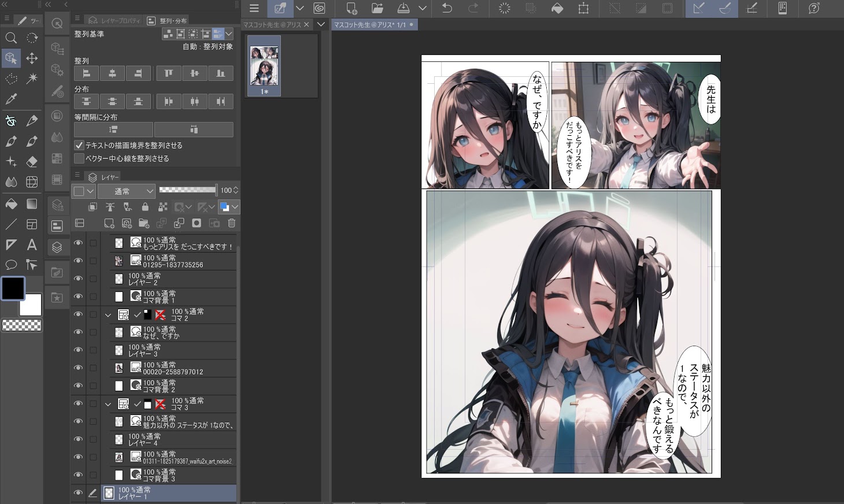The width and height of the screenshot is (844, 504).
Task: Select the Balloon tool
Action: pyautogui.click(x=10, y=265)
